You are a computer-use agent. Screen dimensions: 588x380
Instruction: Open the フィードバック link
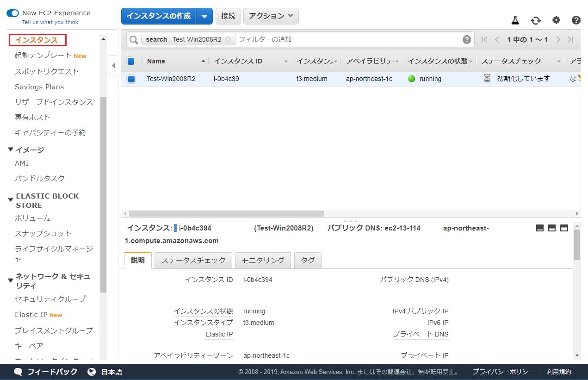point(52,372)
